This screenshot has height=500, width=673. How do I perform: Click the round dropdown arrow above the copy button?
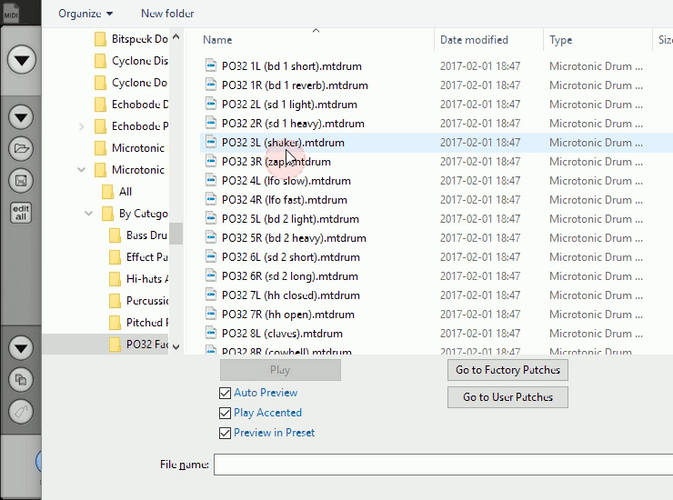(21, 348)
